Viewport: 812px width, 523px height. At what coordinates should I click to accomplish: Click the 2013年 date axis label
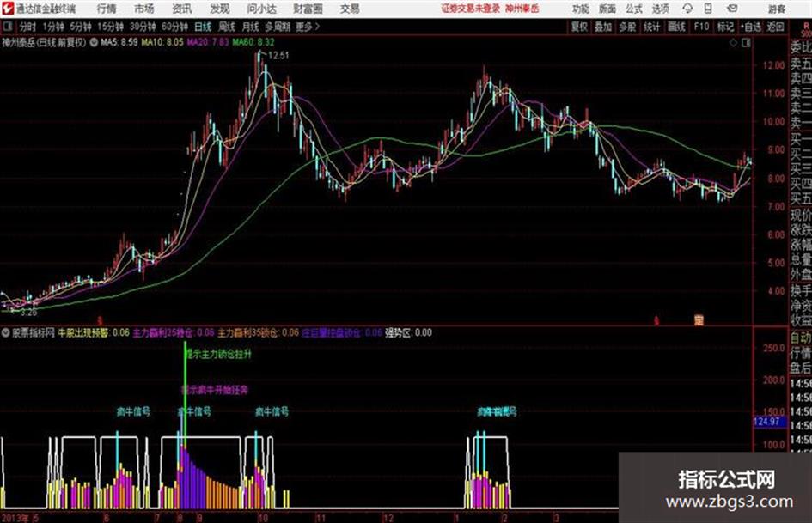coord(15,517)
